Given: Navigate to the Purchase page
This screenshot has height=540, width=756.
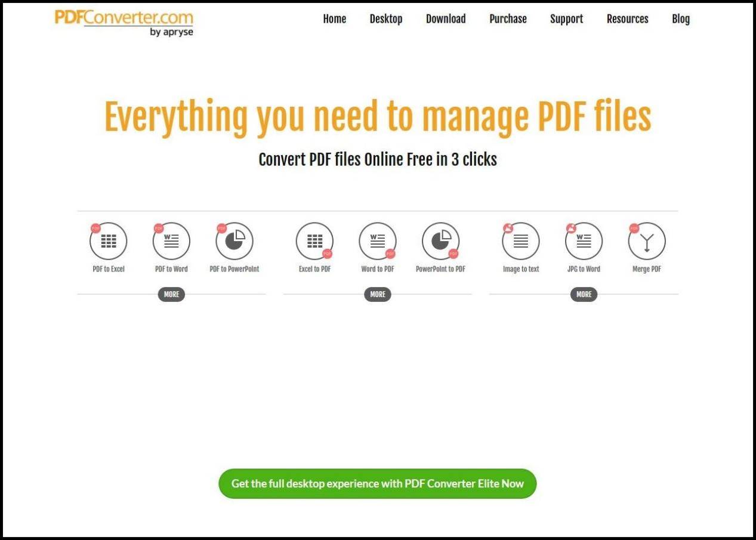Looking at the screenshot, I should click(508, 19).
